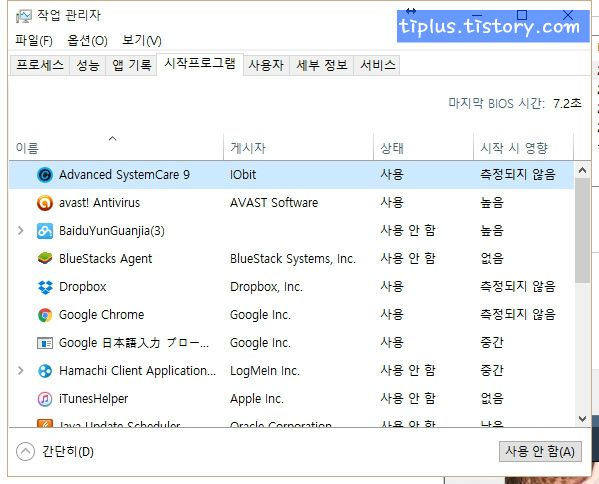This screenshot has height=484, width=599.
Task: Click the 사용 안 함(A) button
Action: point(540,452)
